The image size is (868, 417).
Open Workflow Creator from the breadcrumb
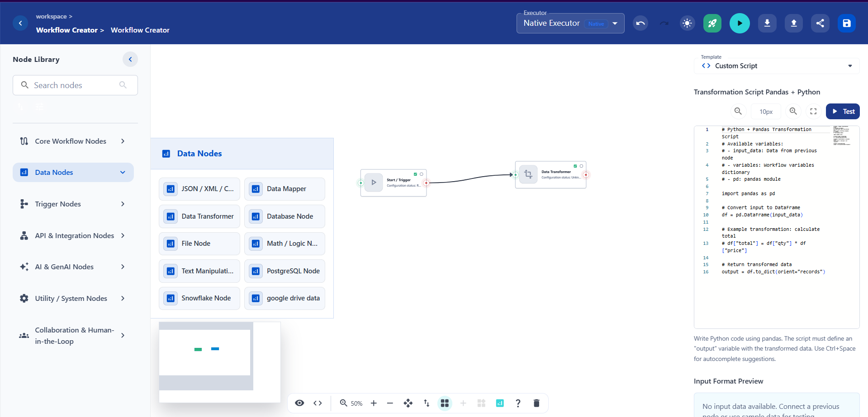[x=67, y=30]
